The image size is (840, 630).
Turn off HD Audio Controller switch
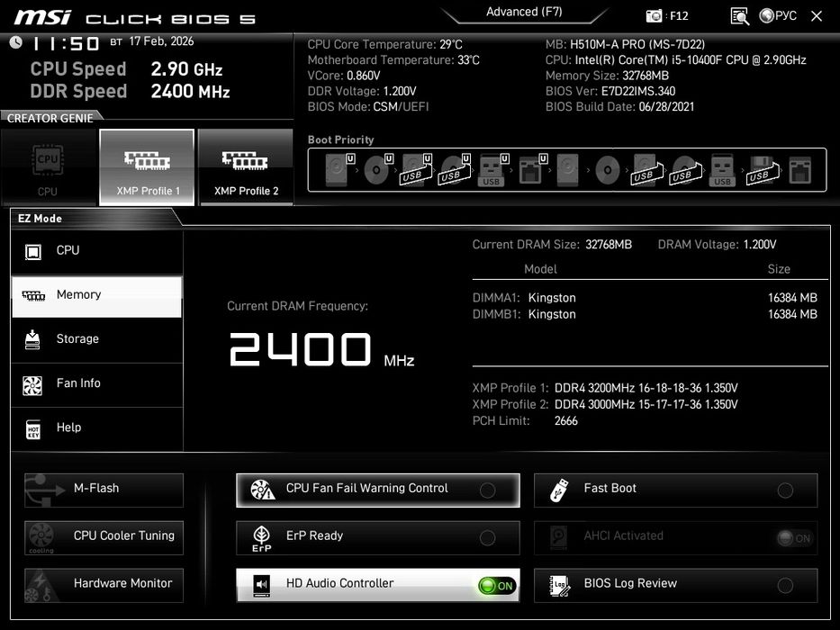pyautogui.click(x=497, y=586)
